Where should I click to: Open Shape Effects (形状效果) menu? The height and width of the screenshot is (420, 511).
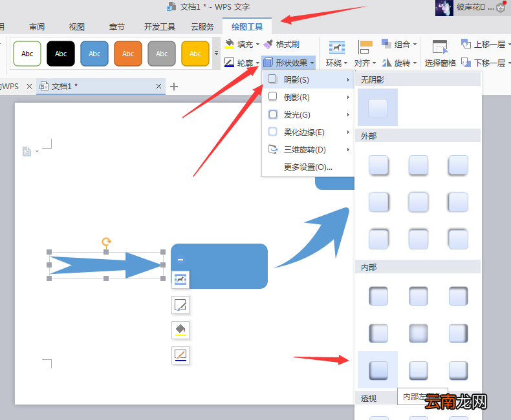(288, 63)
